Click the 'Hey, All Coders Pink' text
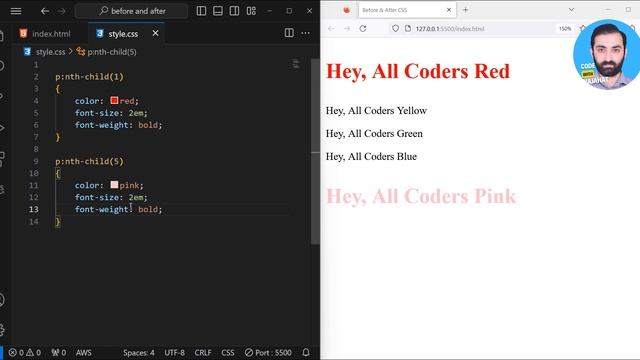640x360 pixels. point(421,196)
